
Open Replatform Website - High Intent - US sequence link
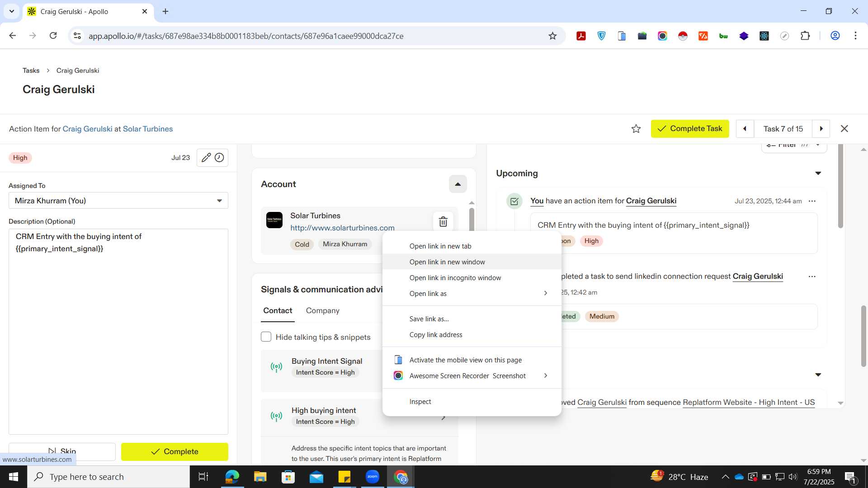coord(749,403)
